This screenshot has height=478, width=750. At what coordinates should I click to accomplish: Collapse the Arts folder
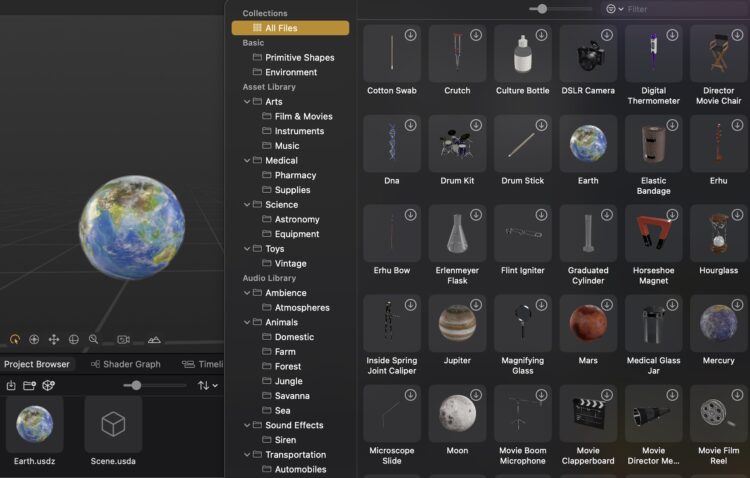[247, 102]
